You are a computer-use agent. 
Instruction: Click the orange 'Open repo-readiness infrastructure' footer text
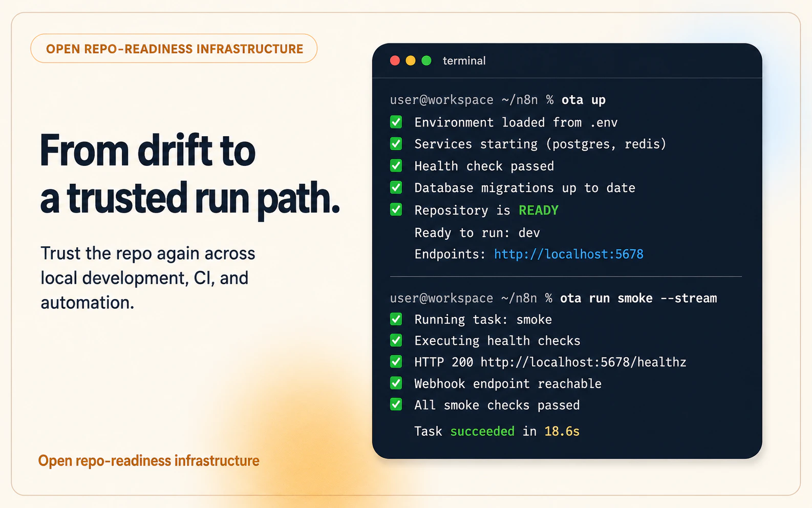point(149,461)
